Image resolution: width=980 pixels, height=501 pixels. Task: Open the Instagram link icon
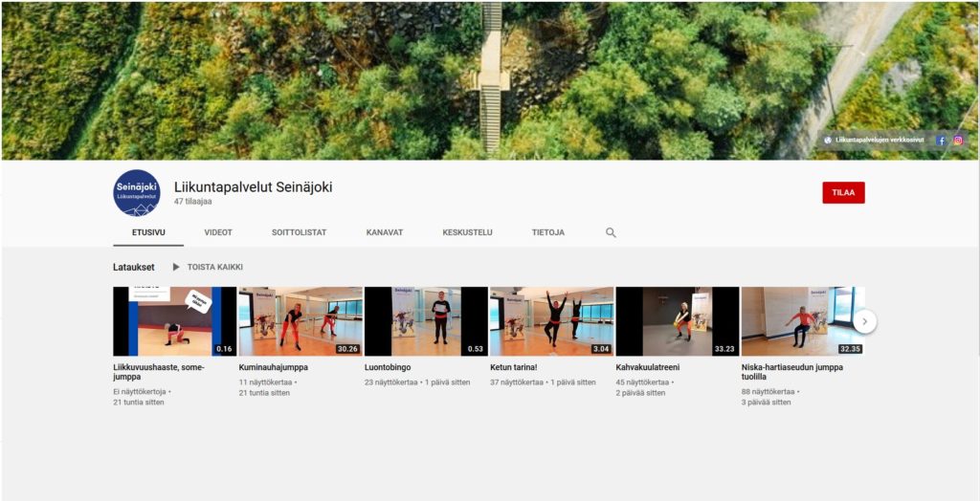point(957,140)
